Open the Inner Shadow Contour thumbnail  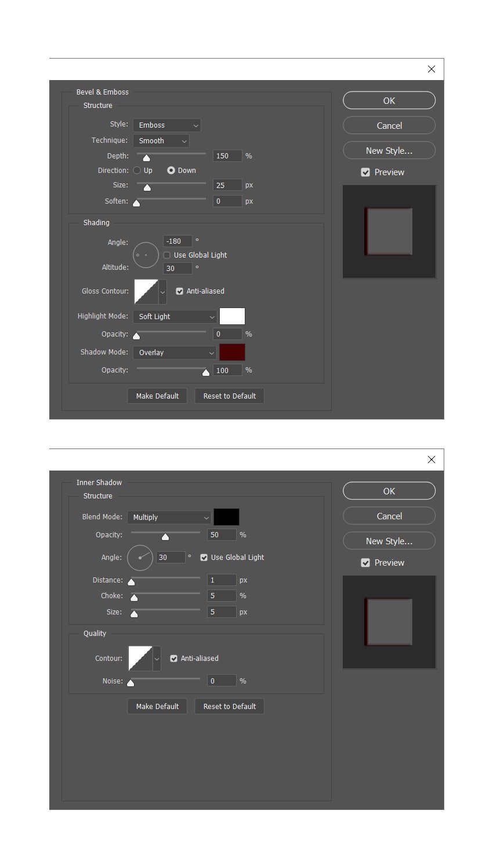tap(140, 658)
